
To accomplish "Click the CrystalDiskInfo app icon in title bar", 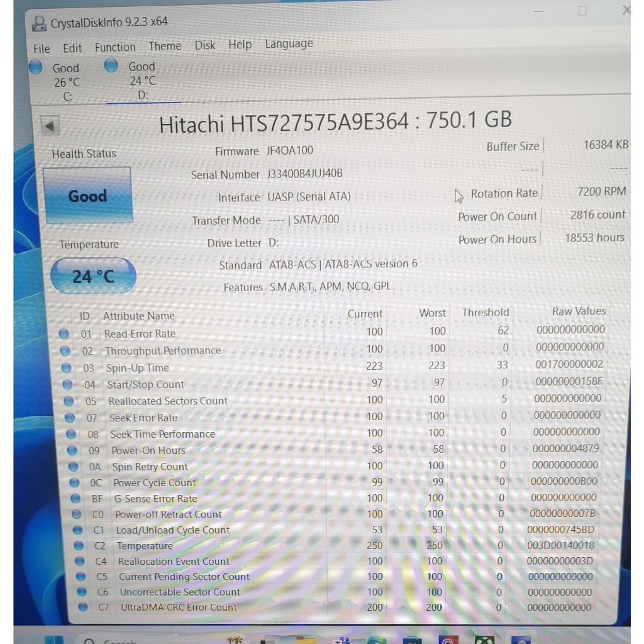I will pyautogui.click(x=39, y=23).
